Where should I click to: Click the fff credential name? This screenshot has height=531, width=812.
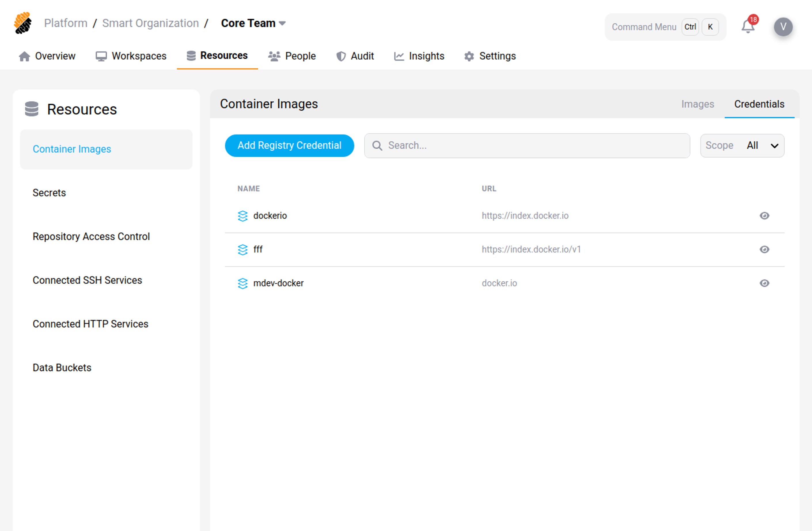click(x=258, y=249)
